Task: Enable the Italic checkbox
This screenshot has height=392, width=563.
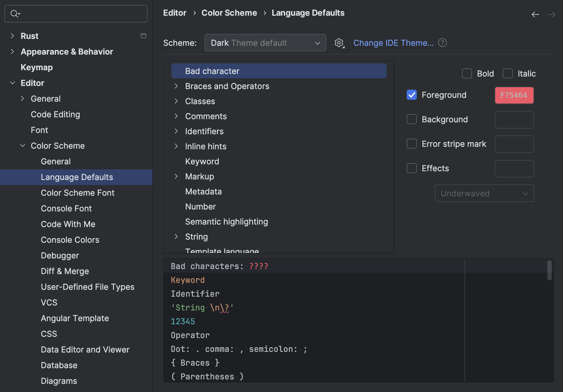Action: point(508,74)
